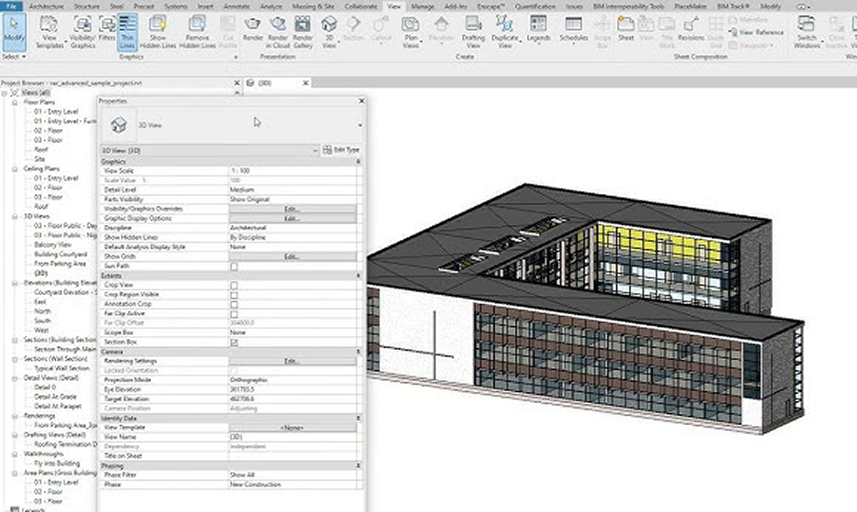This screenshot has height=512, width=857.
Task: Select the Site floor plan
Action: coord(39,159)
